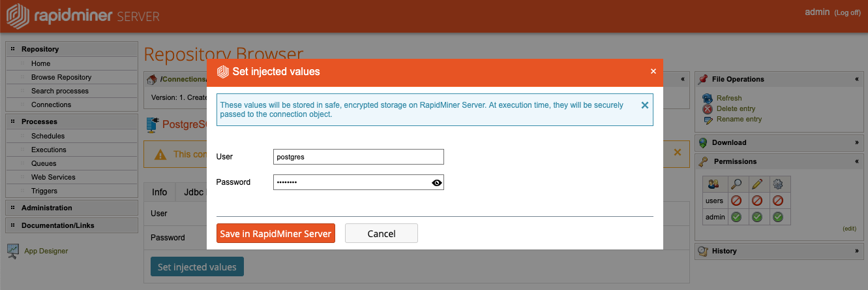Open Executions under Processes

[49, 150]
